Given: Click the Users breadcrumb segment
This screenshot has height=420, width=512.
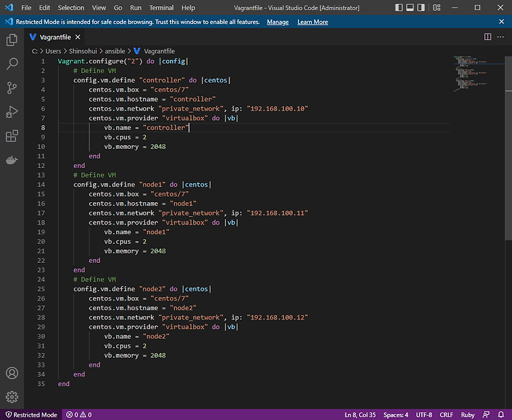Looking at the screenshot, I should tap(53, 51).
